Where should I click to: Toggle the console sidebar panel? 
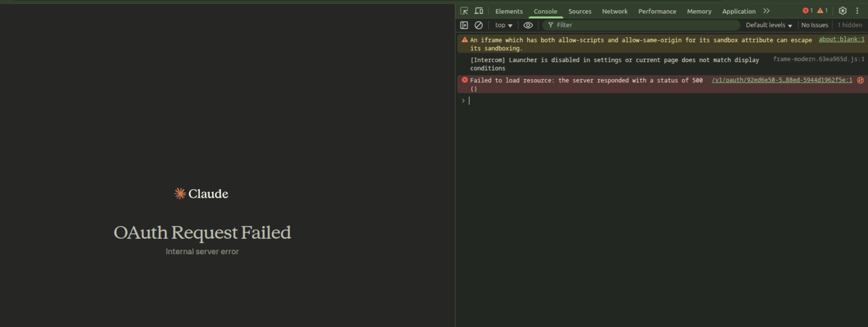coord(464,25)
